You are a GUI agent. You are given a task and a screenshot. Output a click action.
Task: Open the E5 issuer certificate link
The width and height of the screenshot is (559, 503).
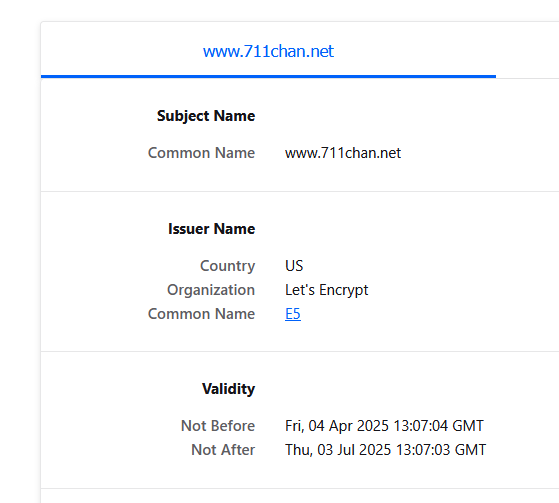(x=293, y=314)
